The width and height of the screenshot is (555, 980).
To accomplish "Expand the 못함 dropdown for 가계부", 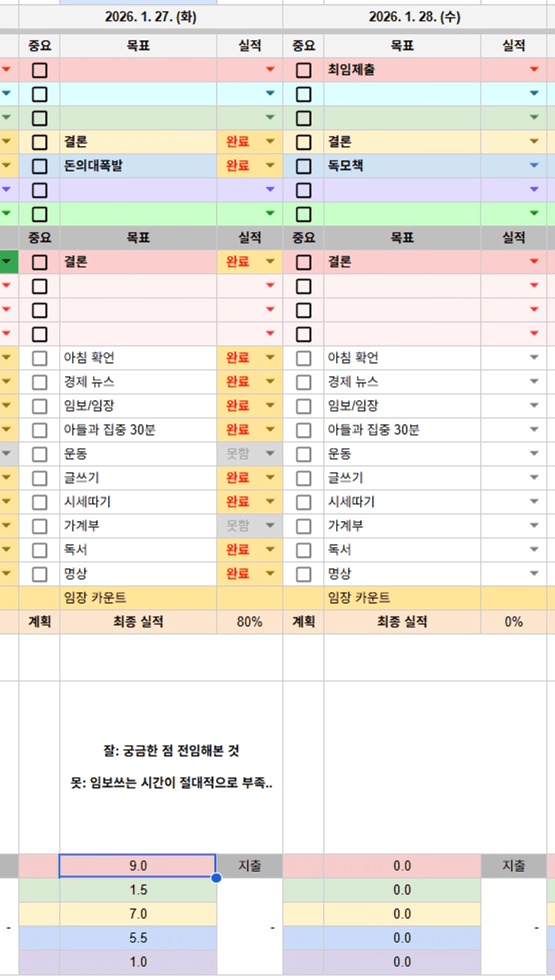I will (x=270, y=526).
